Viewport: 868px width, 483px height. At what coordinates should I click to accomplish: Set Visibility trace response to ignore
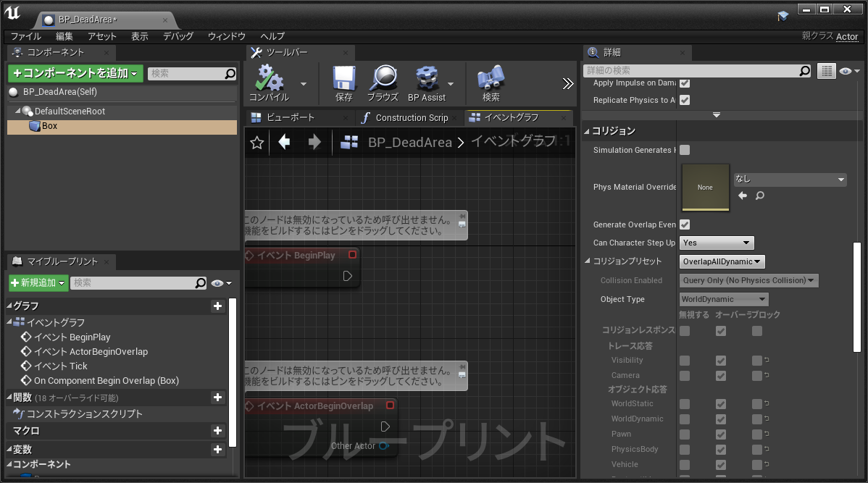coord(685,360)
